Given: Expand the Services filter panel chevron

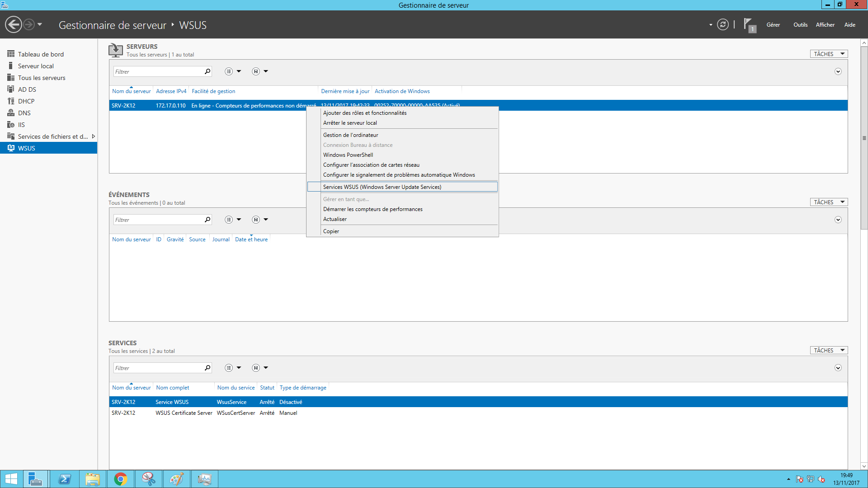Looking at the screenshot, I should coord(838,368).
